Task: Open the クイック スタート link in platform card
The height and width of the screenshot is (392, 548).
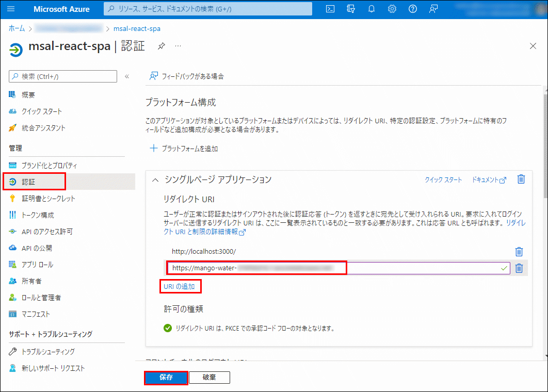Action: coord(443,179)
